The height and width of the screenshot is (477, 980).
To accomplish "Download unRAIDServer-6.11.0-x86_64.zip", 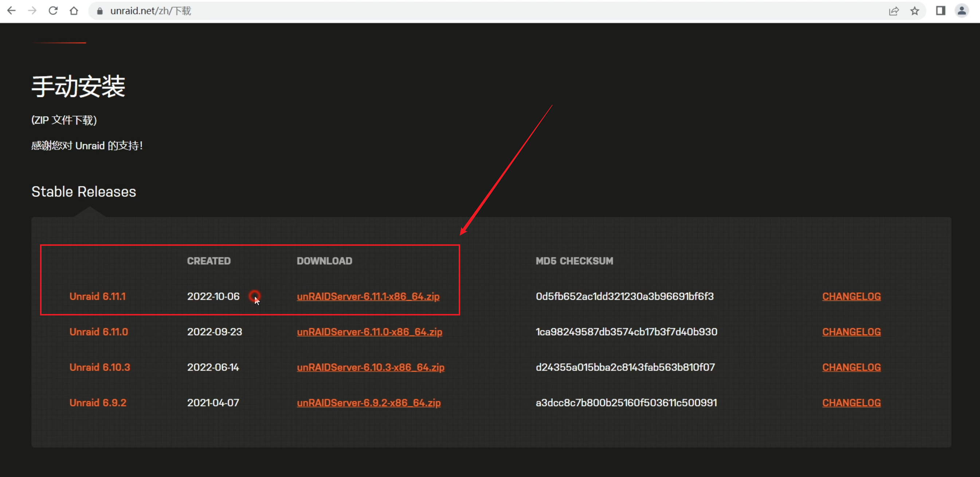I will click(x=369, y=331).
